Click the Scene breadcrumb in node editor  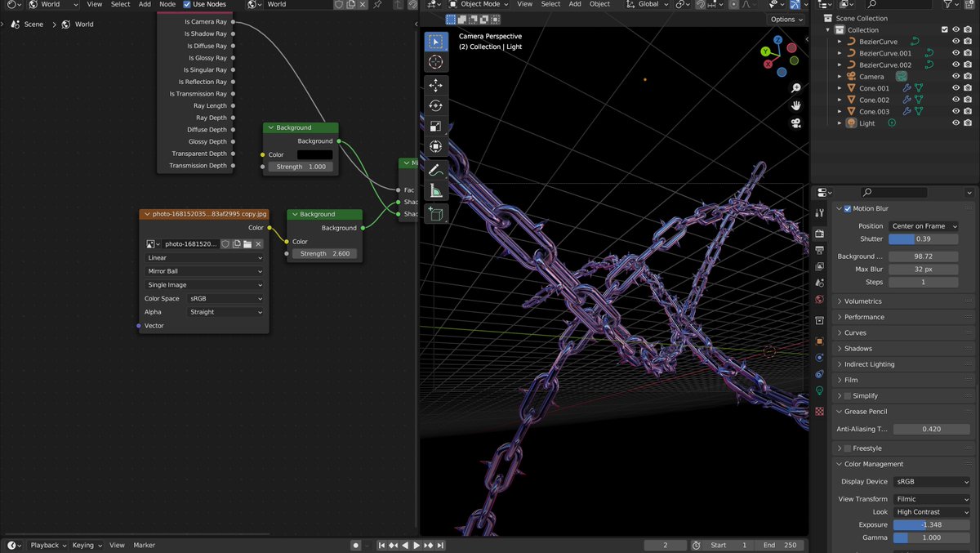28,25
